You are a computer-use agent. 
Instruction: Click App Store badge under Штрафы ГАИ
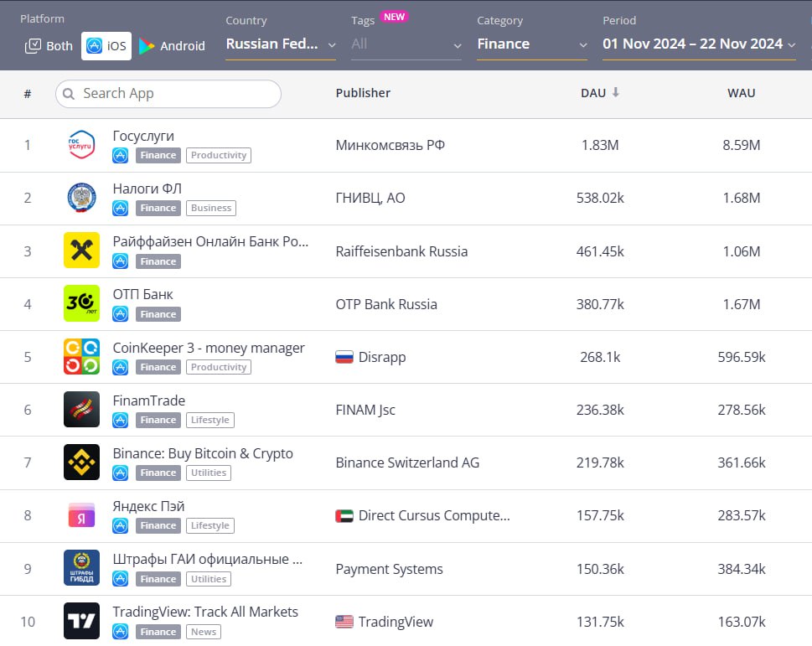pos(120,579)
